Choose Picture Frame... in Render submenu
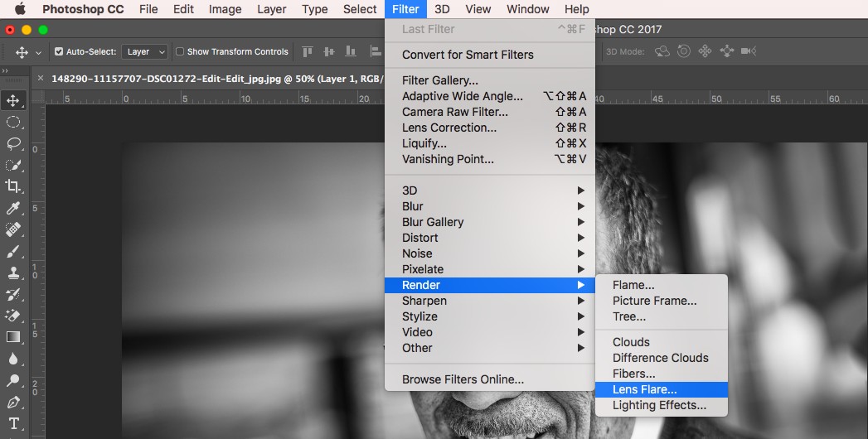 click(x=662, y=301)
